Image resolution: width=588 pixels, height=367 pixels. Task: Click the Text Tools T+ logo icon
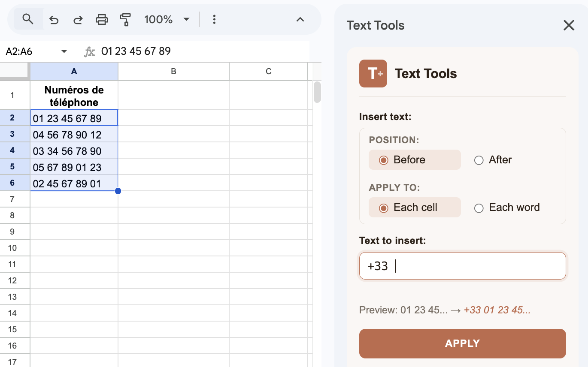[x=373, y=73]
